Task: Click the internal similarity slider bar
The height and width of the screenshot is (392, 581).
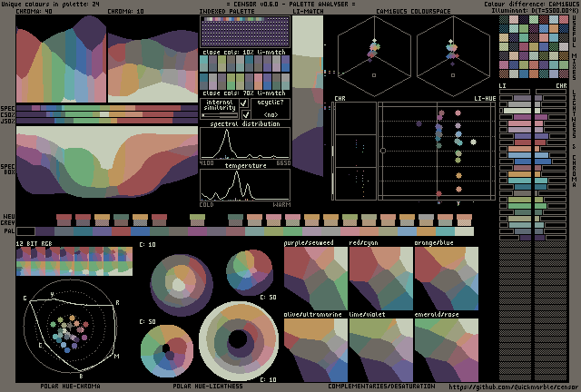Action: tap(220, 115)
